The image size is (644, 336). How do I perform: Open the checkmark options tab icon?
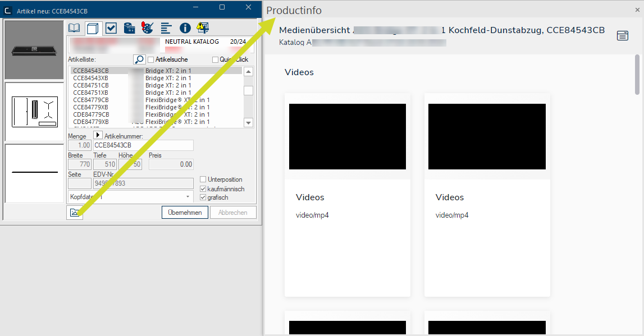click(111, 28)
